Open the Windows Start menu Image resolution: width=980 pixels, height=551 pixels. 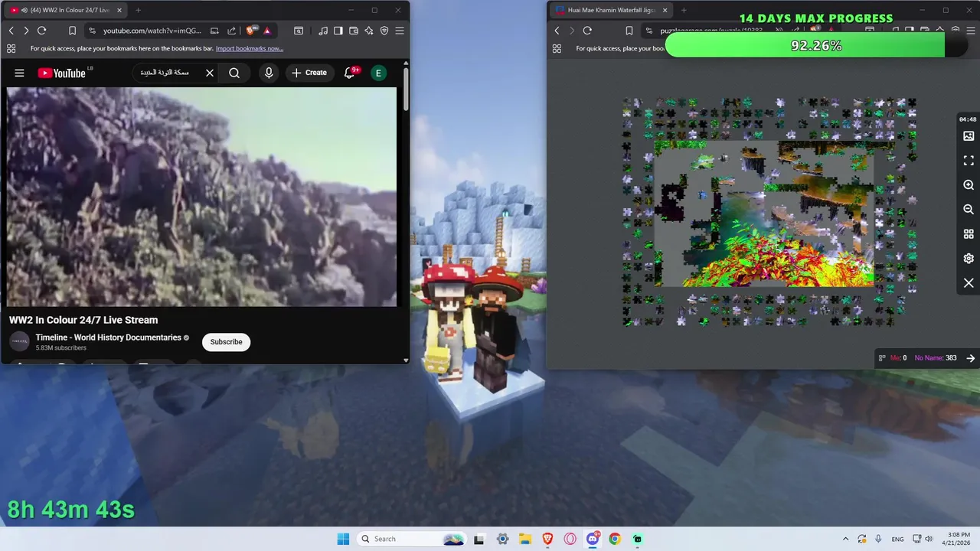(x=343, y=539)
